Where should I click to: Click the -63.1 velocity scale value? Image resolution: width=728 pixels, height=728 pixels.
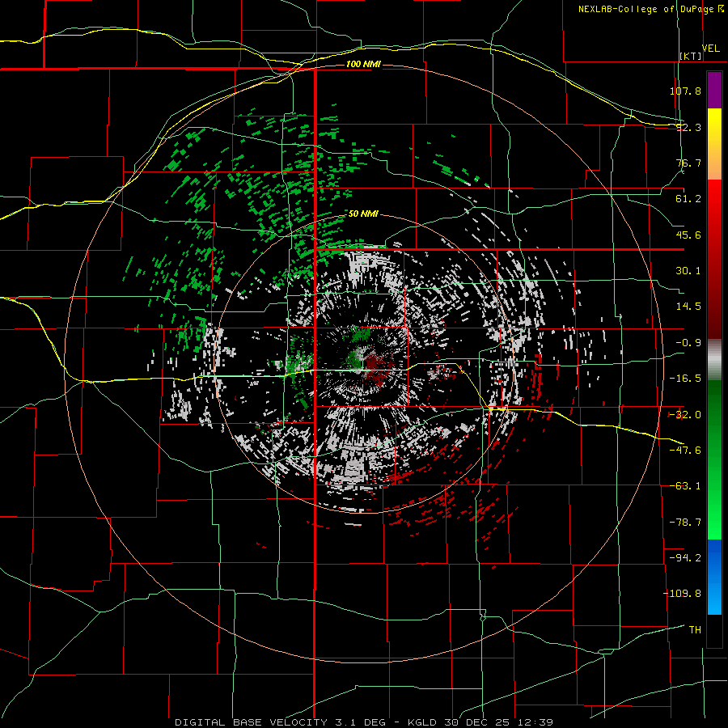pyautogui.click(x=685, y=486)
